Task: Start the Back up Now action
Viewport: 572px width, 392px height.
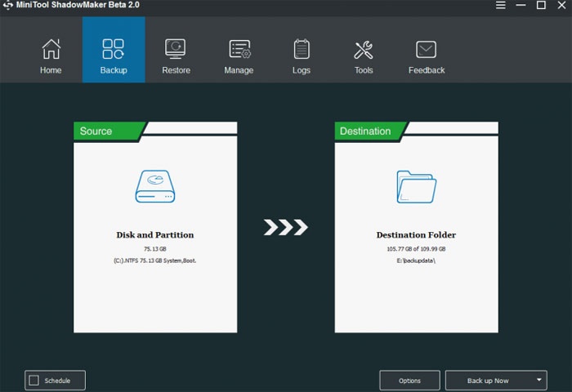Action: pyautogui.click(x=488, y=381)
